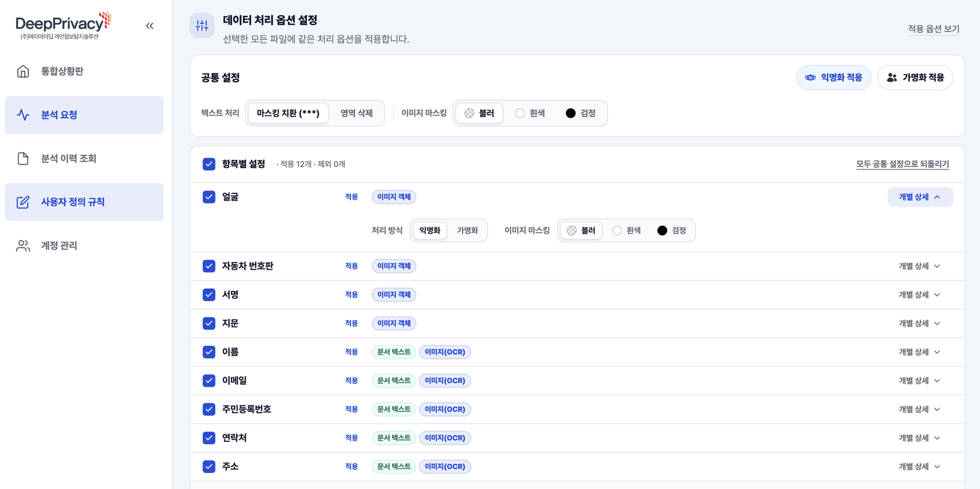980x489 pixels.
Task: Expand 개별 상세 for 이름
Action: [920, 352]
